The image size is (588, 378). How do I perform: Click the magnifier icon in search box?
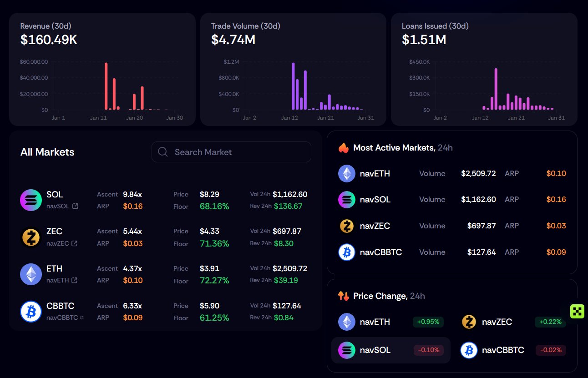[x=163, y=152]
